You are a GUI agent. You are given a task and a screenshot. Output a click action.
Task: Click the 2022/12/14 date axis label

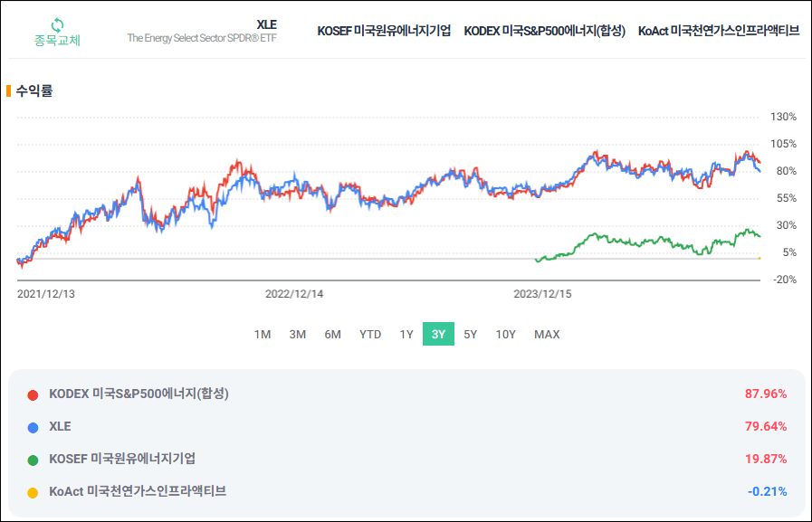294,294
